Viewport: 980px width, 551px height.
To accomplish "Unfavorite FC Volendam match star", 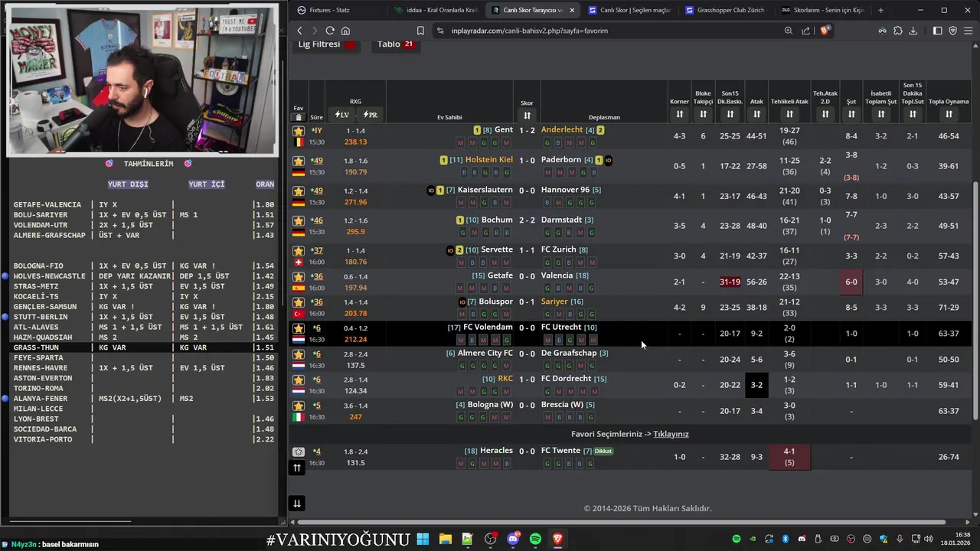I will (299, 328).
